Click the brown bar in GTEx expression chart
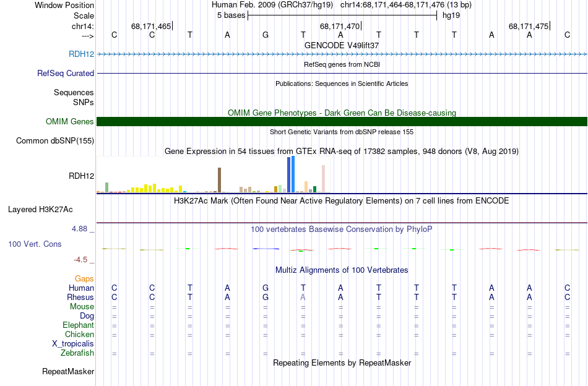The image size is (588, 386). coord(219,180)
